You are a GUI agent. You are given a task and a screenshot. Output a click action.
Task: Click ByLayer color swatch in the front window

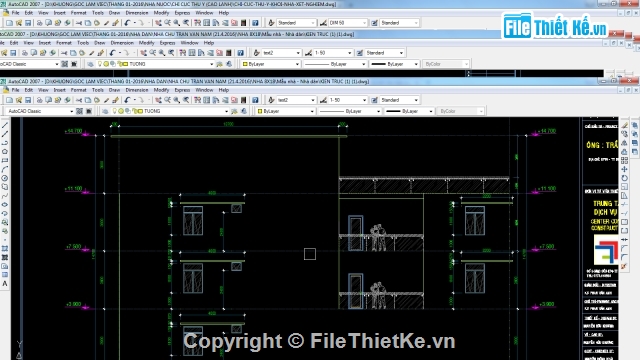(x=260, y=111)
